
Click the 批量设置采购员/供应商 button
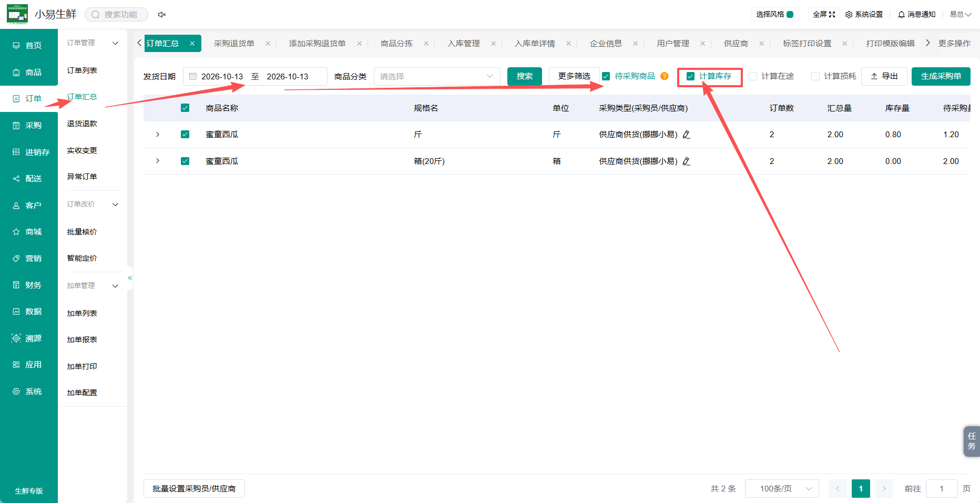(194, 488)
